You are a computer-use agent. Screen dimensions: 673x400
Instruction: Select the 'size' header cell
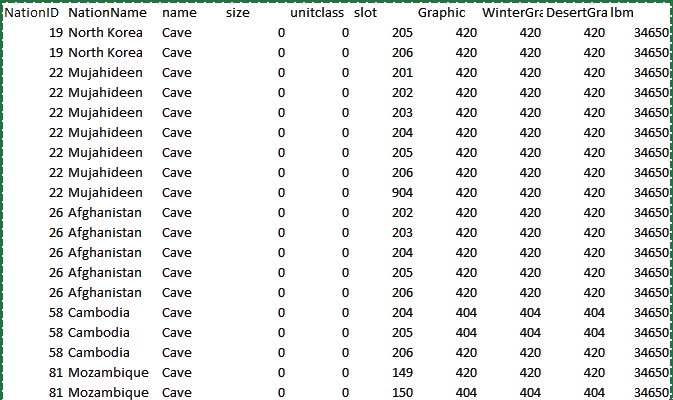click(x=238, y=14)
